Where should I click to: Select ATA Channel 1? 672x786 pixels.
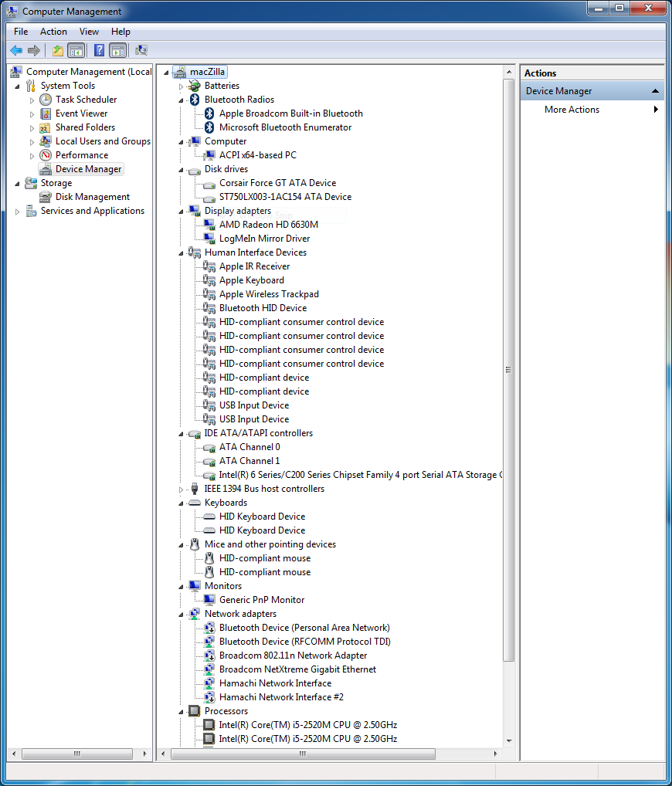(249, 461)
